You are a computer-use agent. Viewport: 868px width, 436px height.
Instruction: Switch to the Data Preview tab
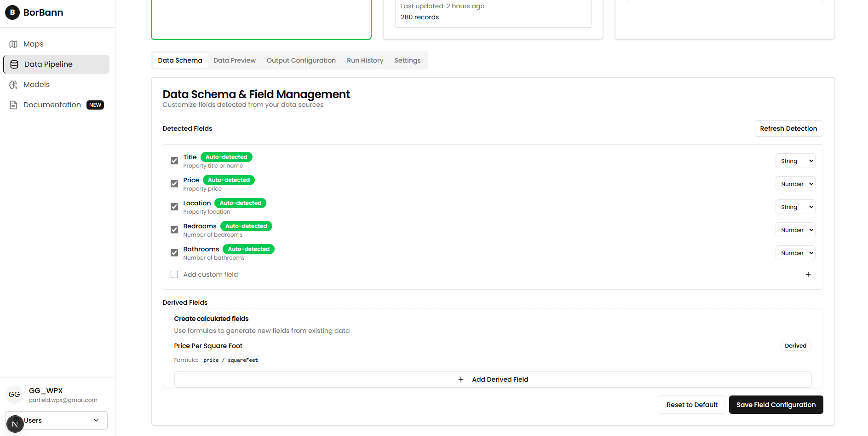coord(234,60)
